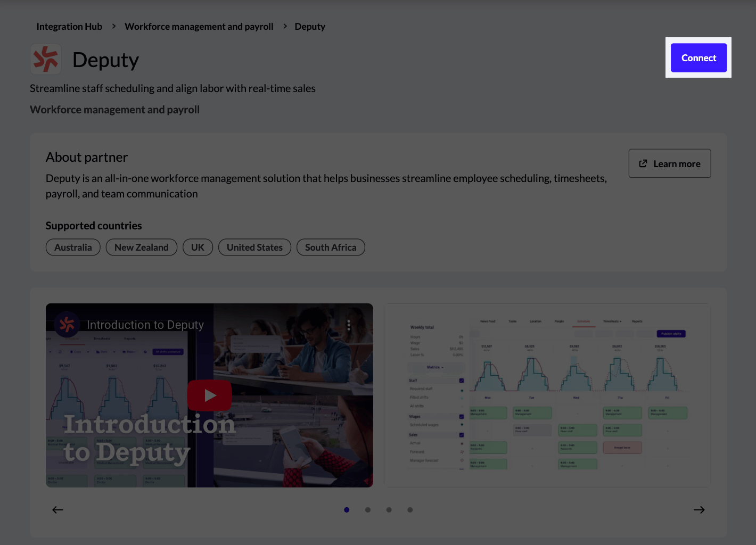Open the video's three-dot options menu

click(349, 325)
